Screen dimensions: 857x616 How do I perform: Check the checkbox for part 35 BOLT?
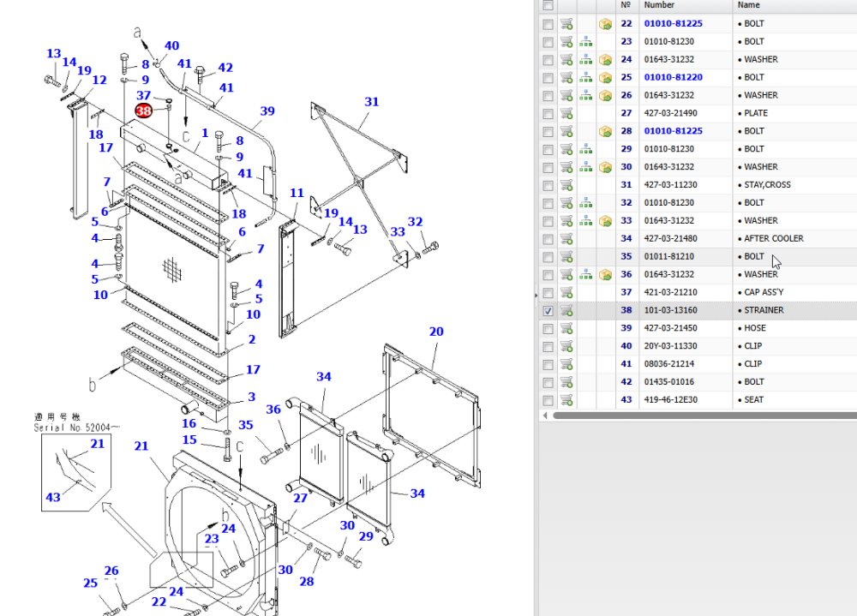(x=548, y=257)
